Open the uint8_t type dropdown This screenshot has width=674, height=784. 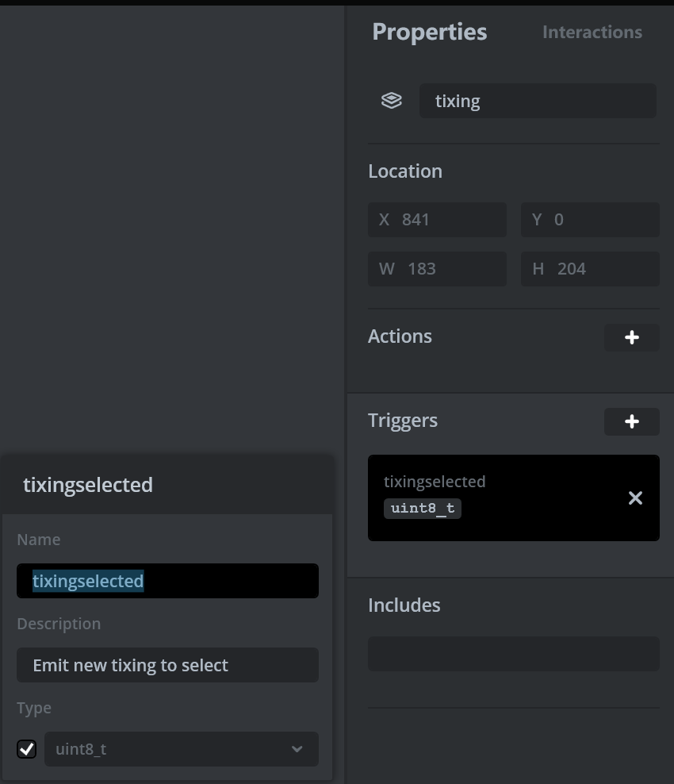pos(182,749)
